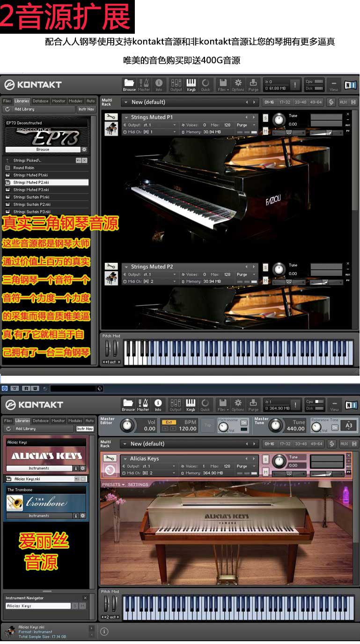Open the Browse folder icon in upper Kontakt

(129, 84)
